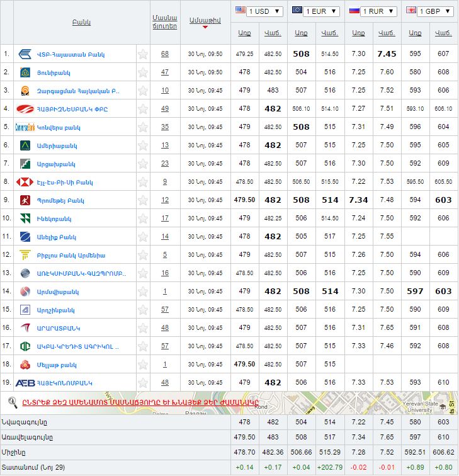Click the VTB-Armenia Bank logo icon

[25, 54]
